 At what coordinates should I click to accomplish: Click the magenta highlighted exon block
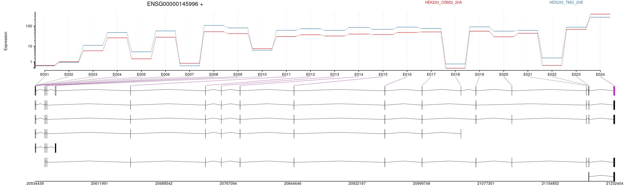point(614,91)
